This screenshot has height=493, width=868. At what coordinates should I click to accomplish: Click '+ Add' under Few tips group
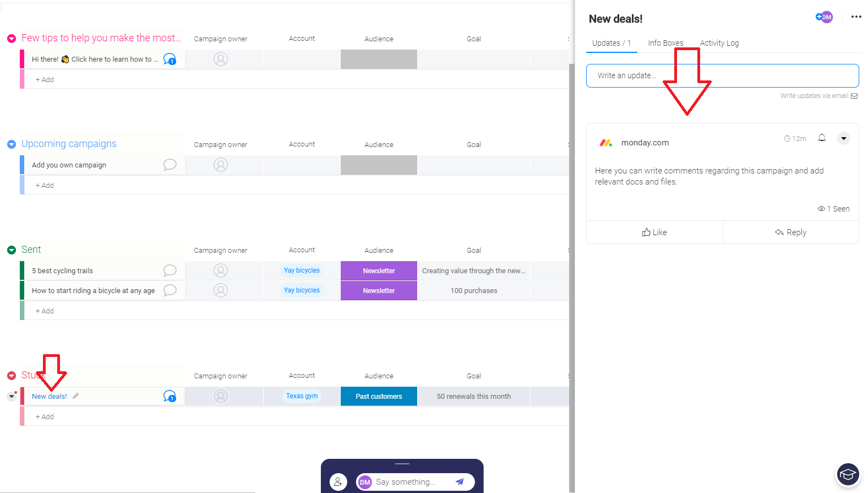point(45,79)
